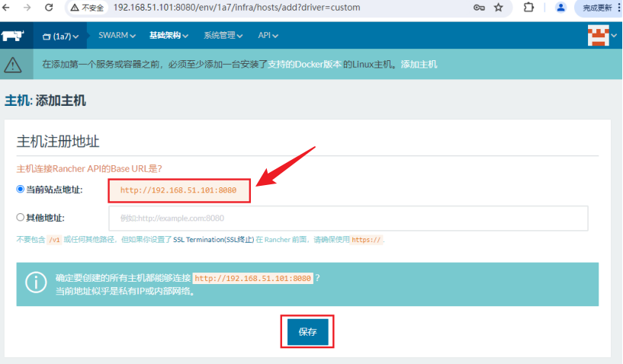The width and height of the screenshot is (623, 364).
Task: Open the API menu
Action: (268, 35)
